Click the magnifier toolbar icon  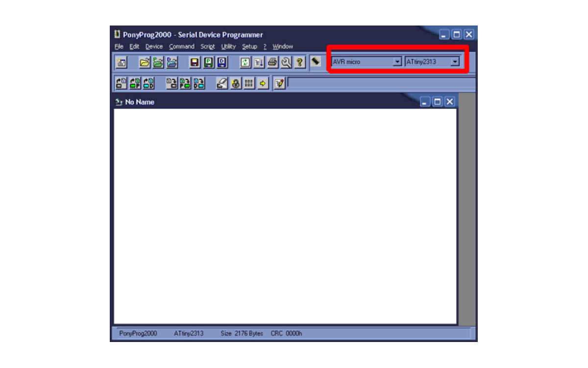(286, 62)
